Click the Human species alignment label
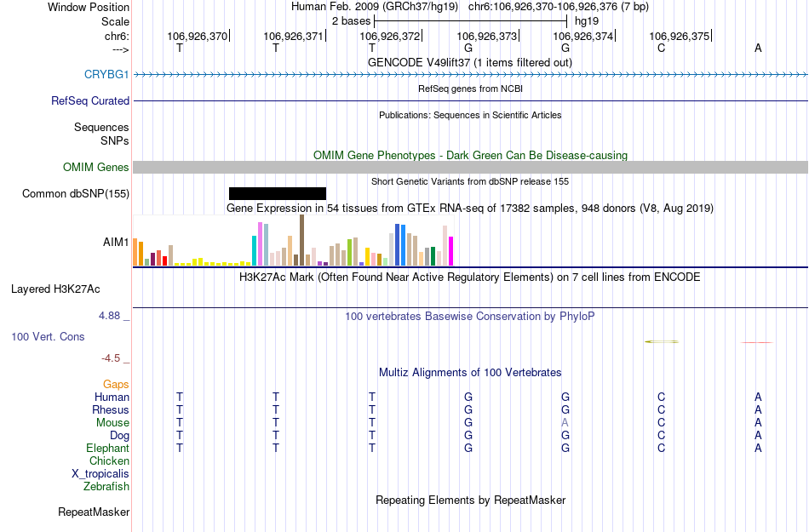This screenshot has width=809, height=532. click(112, 397)
